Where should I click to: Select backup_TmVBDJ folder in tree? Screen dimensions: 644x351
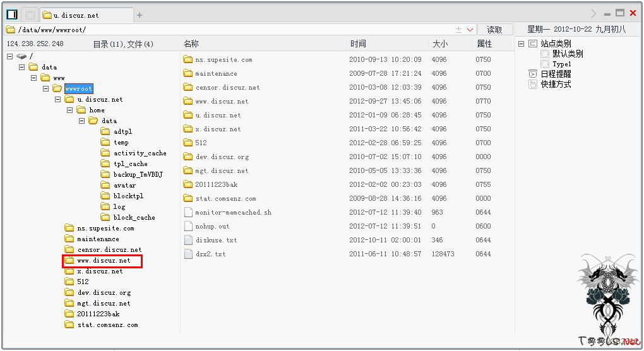pos(138,174)
